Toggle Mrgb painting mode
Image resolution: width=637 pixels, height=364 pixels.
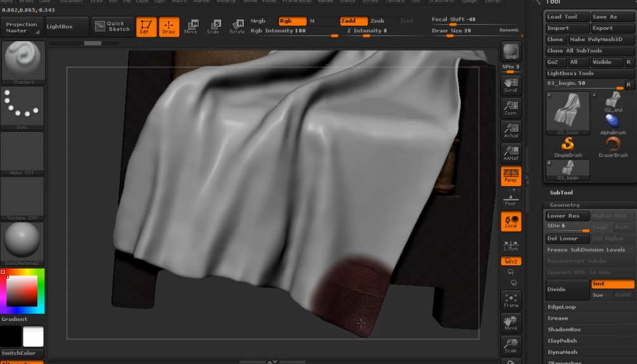[262, 21]
